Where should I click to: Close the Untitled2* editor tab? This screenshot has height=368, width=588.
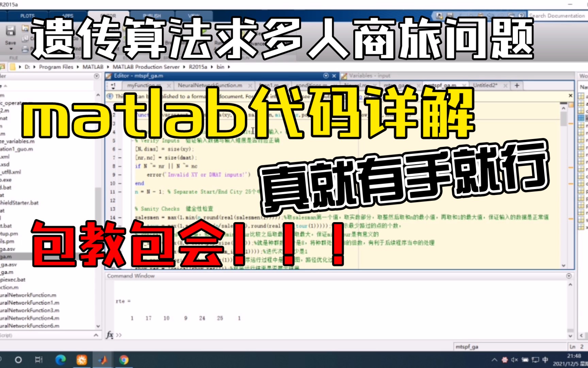coord(505,86)
